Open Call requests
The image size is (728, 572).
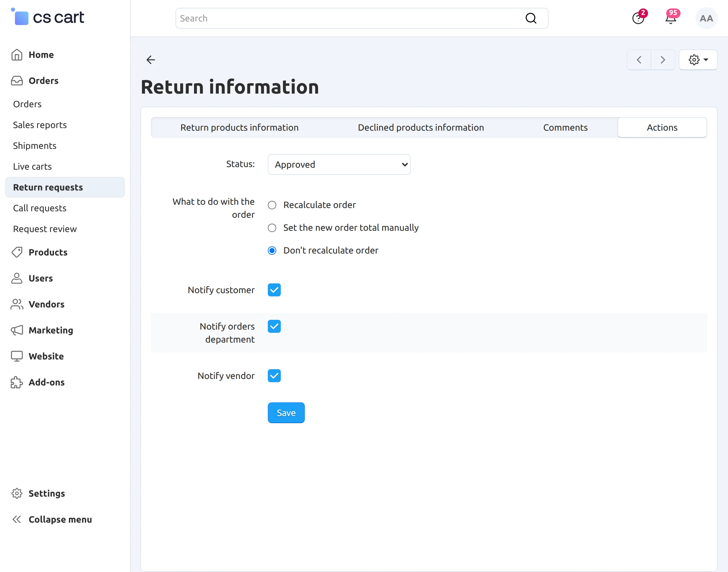(40, 208)
